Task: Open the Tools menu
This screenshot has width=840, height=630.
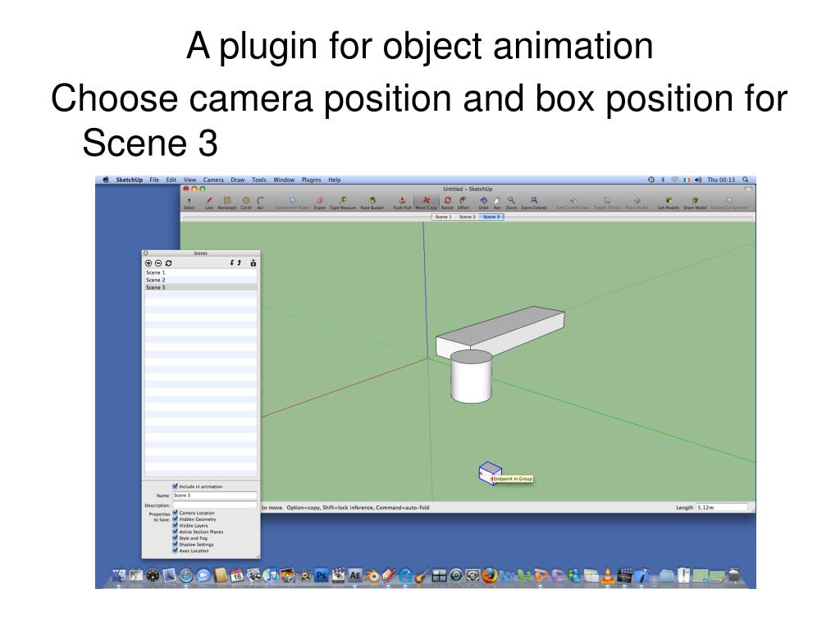Action: 259,180
